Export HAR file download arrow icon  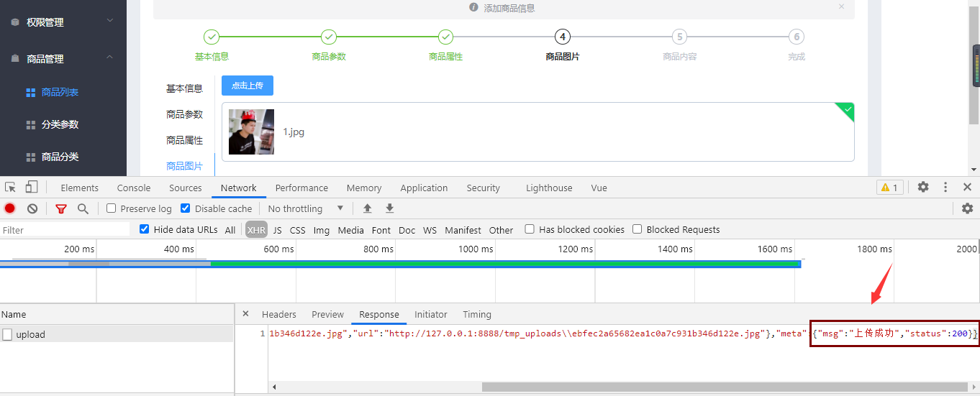(x=389, y=208)
